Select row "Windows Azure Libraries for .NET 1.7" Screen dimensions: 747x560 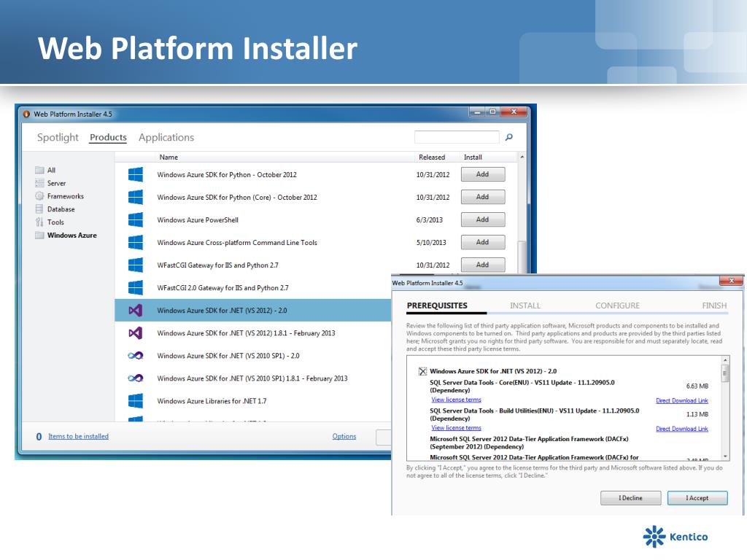click(253, 400)
